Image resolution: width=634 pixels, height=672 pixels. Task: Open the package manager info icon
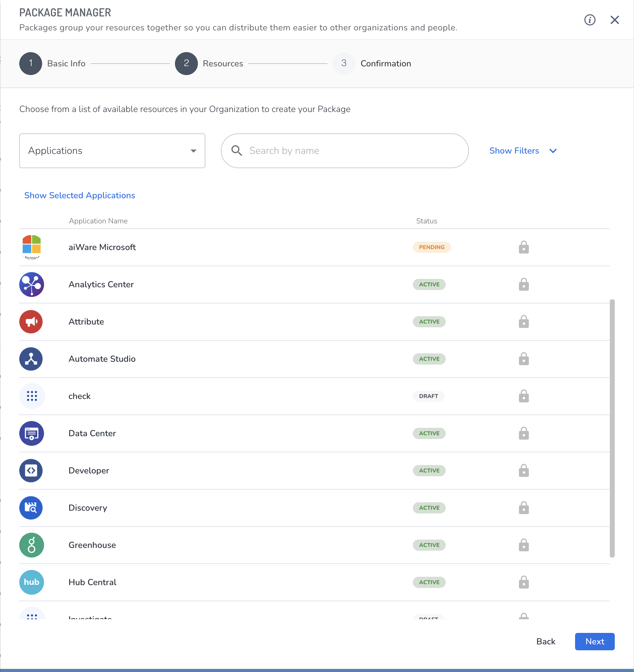pyautogui.click(x=590, y=20)
